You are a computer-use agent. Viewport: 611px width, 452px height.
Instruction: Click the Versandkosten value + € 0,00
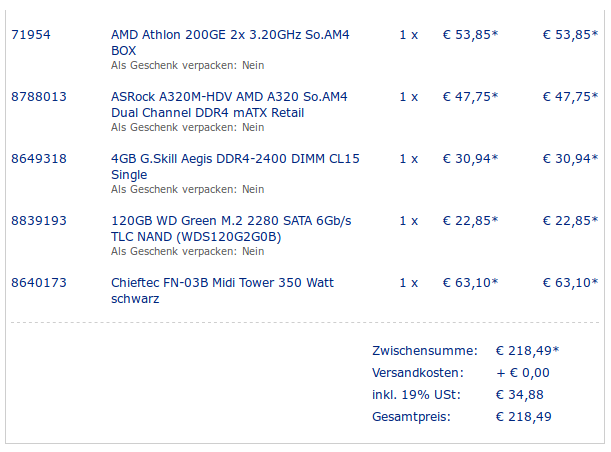tap(523, 373)
